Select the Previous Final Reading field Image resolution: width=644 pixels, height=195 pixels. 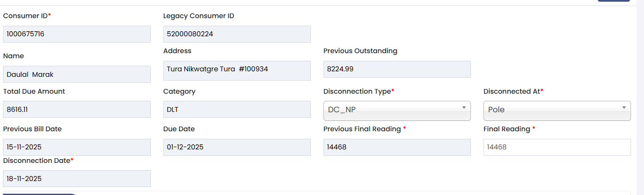pos(397,147)
